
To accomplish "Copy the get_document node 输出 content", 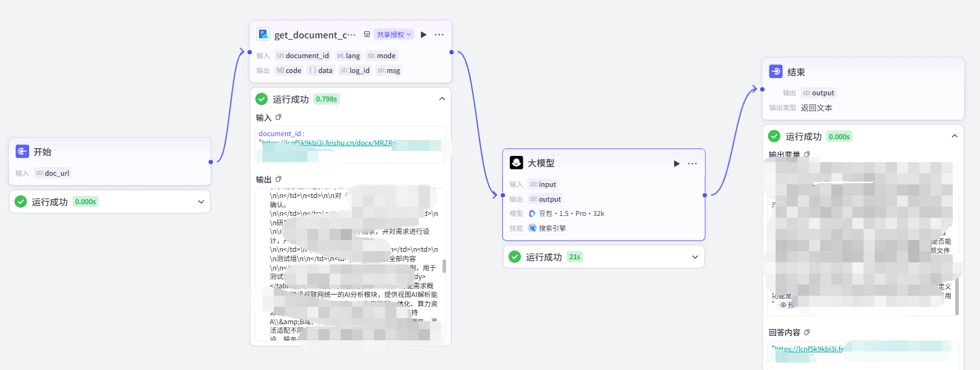I will click(279, 179).
